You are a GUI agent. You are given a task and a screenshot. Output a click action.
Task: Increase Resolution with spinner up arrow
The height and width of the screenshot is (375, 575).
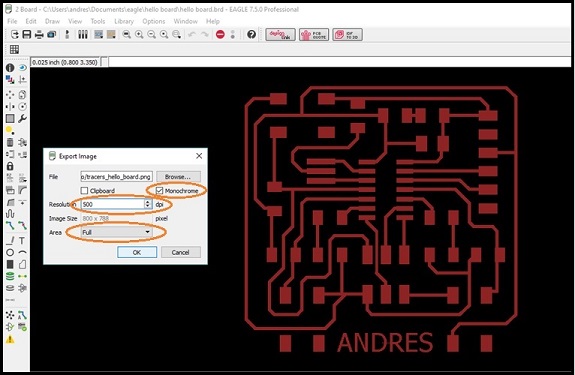pyautogui.click(x=147, y=202)
